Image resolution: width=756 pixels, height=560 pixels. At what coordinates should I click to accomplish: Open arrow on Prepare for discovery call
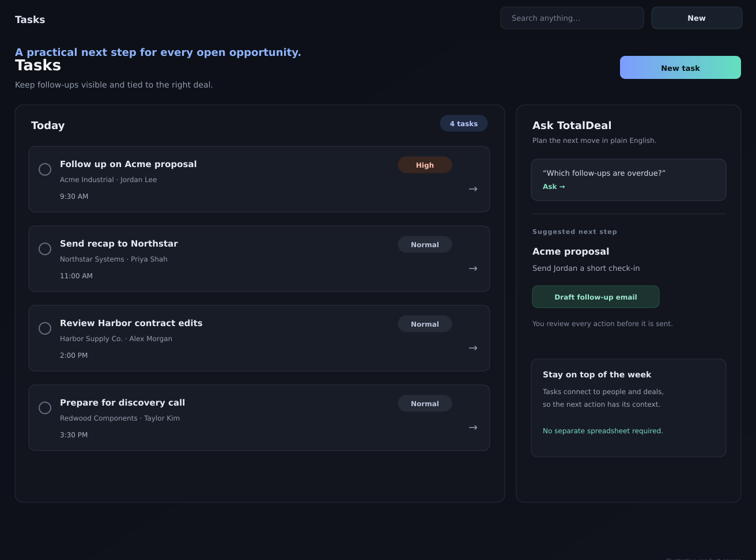[x=473, y=427]
